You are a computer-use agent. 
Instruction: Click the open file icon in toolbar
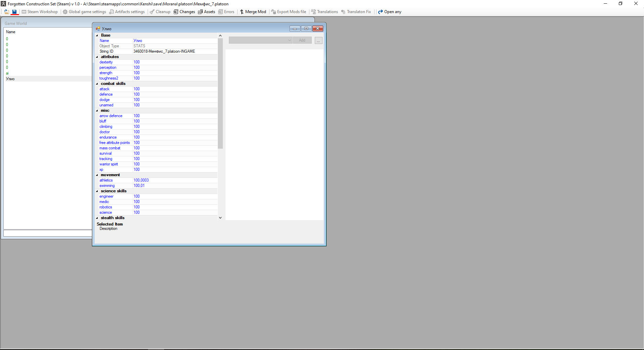pyautogui.click(x=6, y=12)
